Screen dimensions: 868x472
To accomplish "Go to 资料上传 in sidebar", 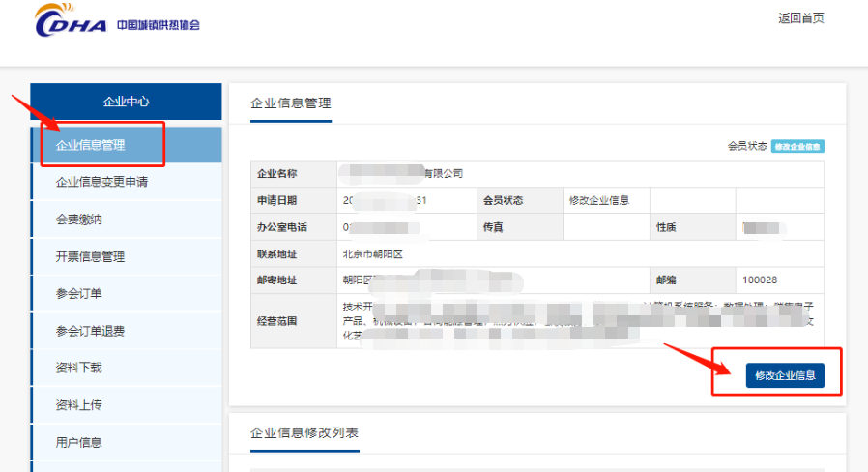I will tap(127, 405).
